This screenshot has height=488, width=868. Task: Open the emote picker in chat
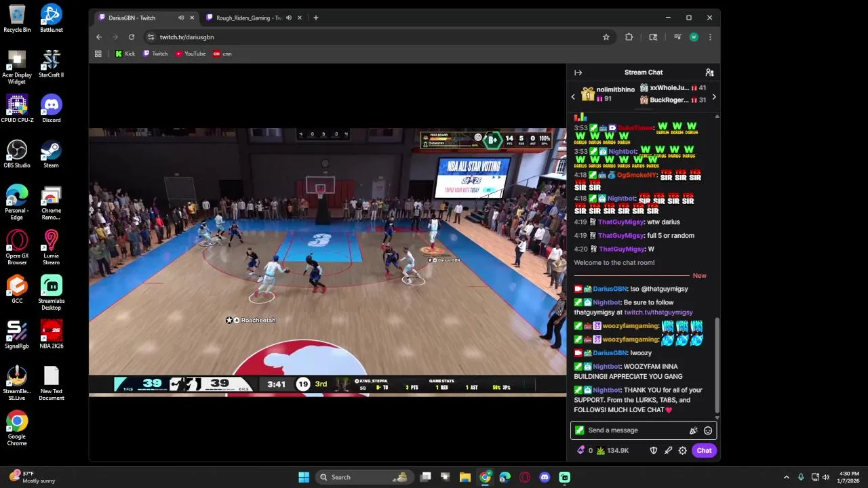point(708,430)
